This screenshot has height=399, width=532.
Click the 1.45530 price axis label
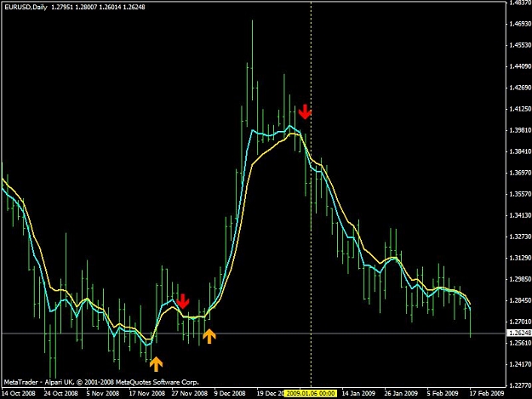tap(520, 45)
